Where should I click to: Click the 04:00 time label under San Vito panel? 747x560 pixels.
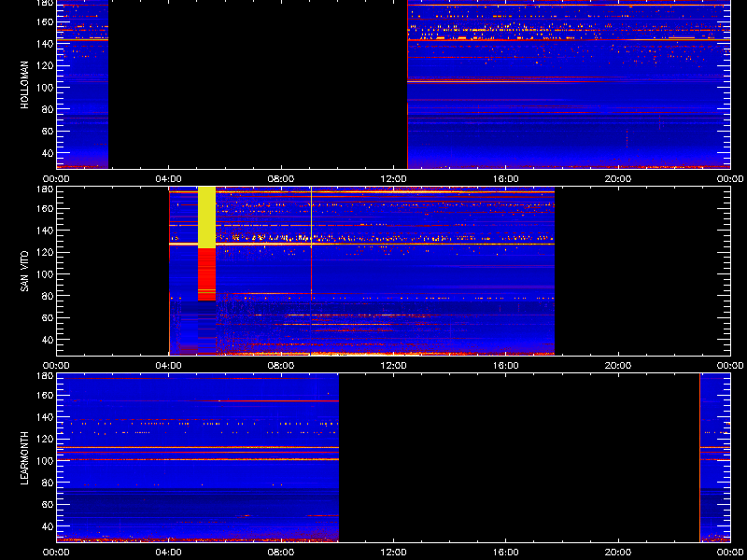(x=169, y=366)
